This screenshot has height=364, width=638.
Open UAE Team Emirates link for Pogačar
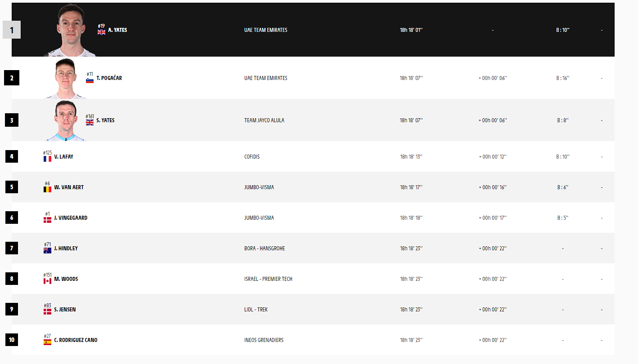coord(265,78)
